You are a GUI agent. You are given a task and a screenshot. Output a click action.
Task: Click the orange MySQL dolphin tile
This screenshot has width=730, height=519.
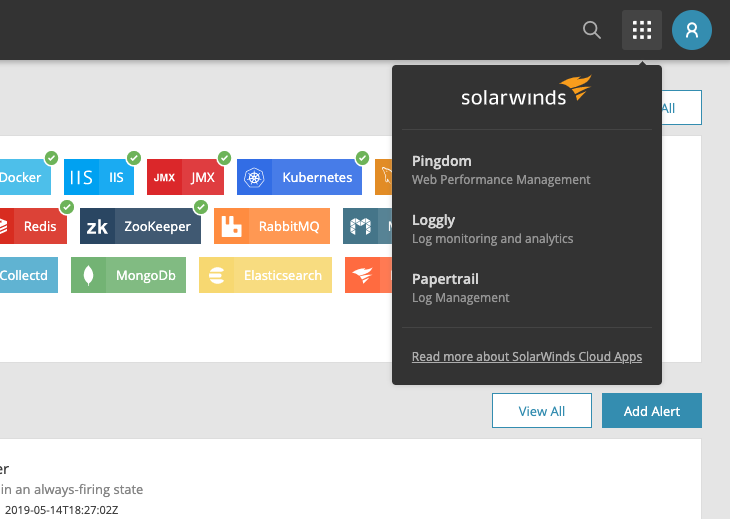pyautogui.click(x=384, y=177)
